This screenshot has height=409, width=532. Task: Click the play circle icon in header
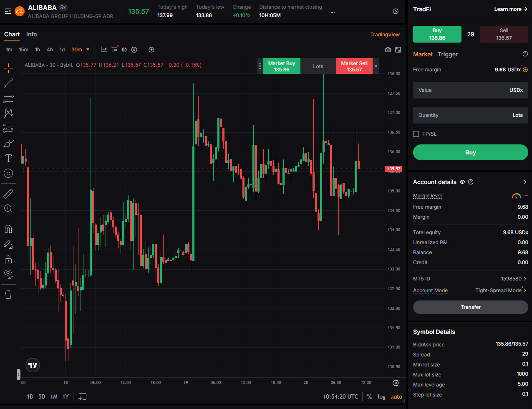pyautogui.click(x=396, y=11)
